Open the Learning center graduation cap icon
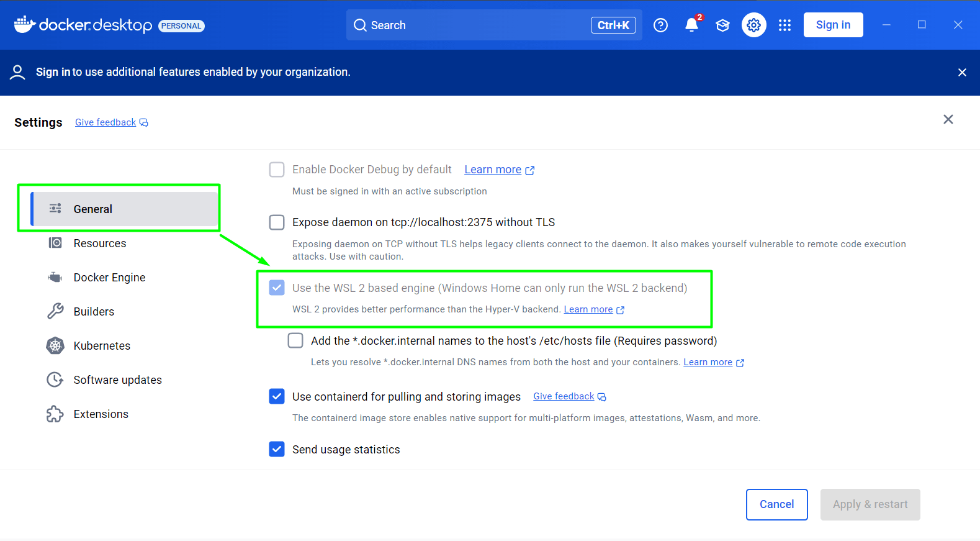 (722, 25)
